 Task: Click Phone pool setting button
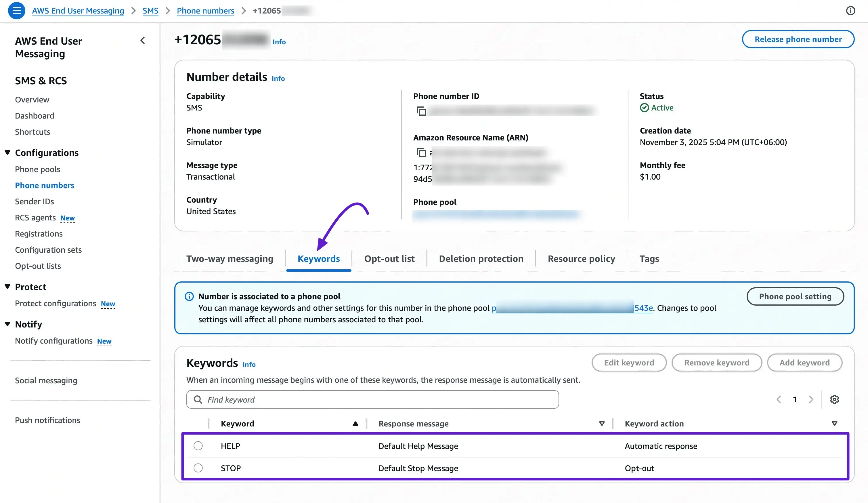795,297
